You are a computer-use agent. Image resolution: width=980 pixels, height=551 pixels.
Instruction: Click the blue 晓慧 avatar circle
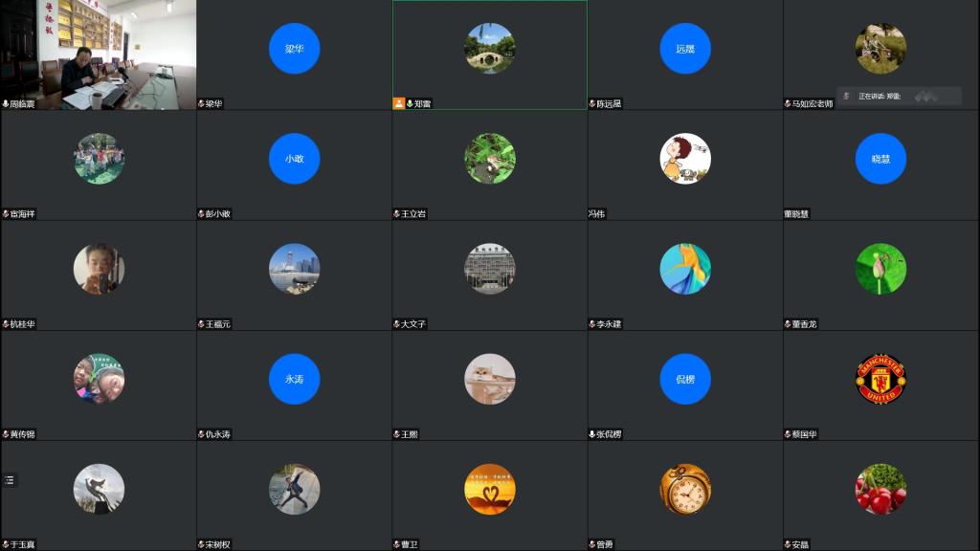880,159
